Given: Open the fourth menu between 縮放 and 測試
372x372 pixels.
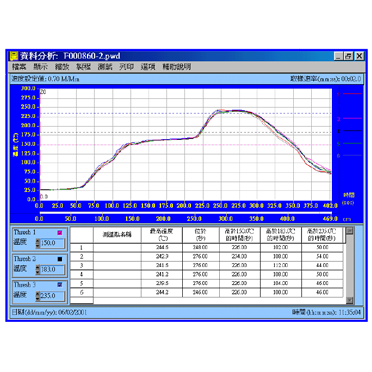Looking at the screenshot, I should point(83,67).
